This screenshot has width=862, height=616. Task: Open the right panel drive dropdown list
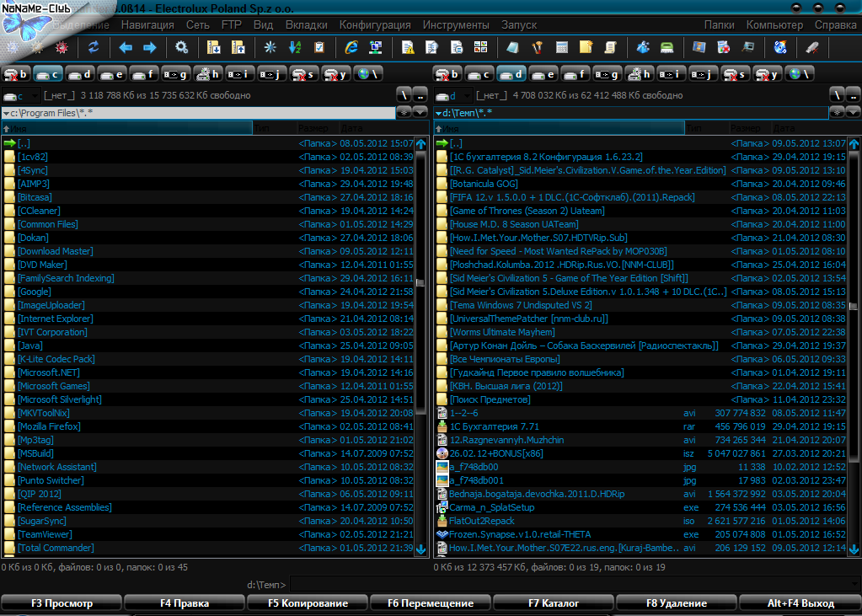click(452, 96)
